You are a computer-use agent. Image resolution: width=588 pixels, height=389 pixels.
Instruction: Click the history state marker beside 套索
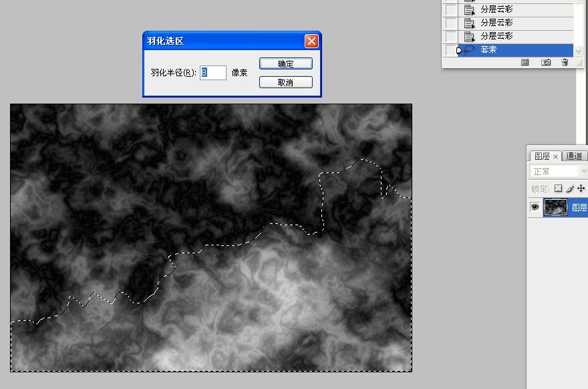click(x=459, y=50)
